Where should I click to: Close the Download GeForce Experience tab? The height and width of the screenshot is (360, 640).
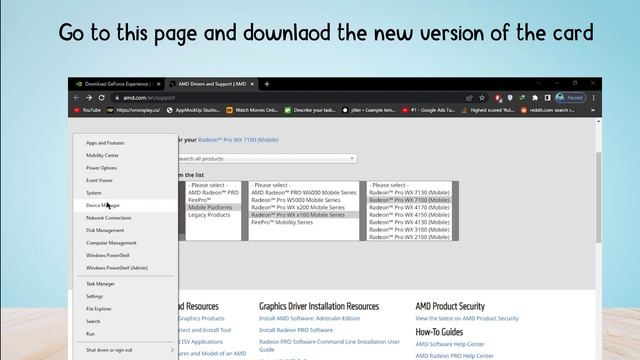point(158,84)
